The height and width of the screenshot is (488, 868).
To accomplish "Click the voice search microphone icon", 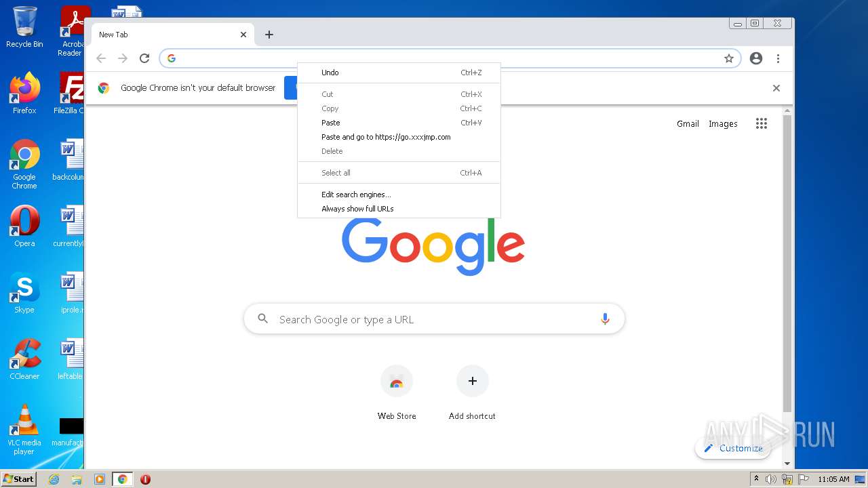I will (605, 319).
